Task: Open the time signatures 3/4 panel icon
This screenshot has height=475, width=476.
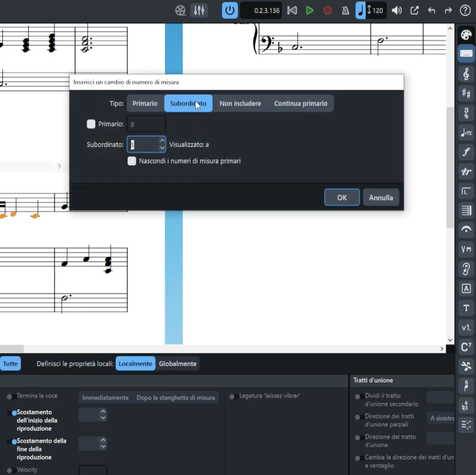Action: point(466,113)
